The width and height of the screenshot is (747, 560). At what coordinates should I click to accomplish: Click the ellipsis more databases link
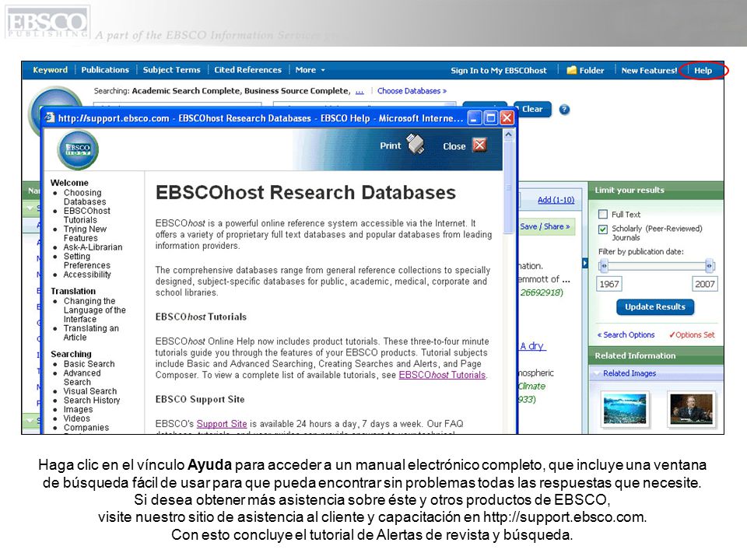[359, 92]
